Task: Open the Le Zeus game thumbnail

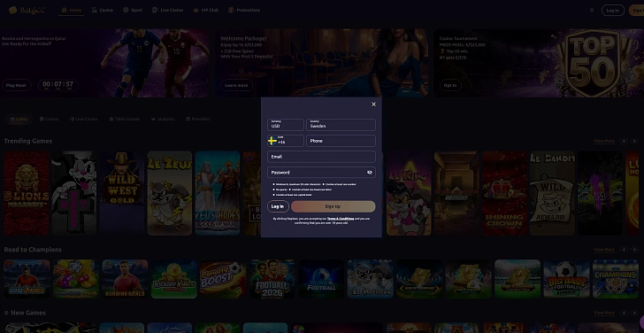Action: (170, 193)
